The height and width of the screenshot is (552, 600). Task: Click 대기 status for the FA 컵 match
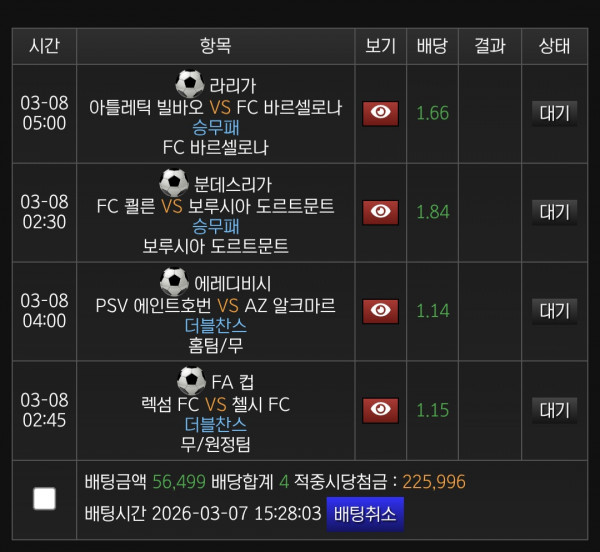pyautogui.click(x=554, y=409)
